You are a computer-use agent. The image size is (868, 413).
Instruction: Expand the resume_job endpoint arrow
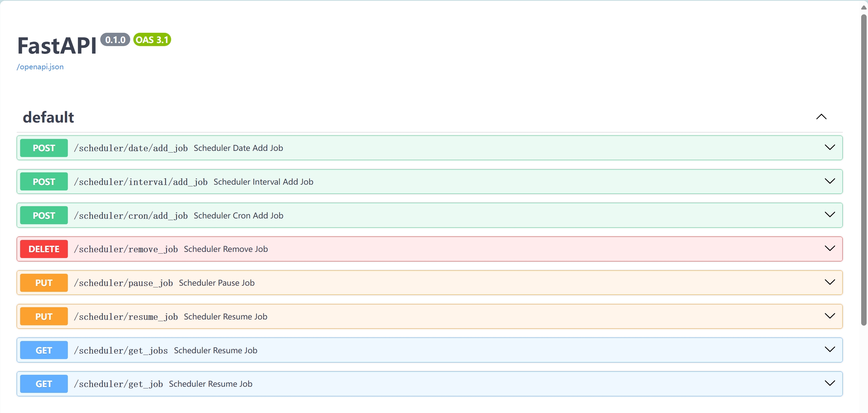click(829, 316)
